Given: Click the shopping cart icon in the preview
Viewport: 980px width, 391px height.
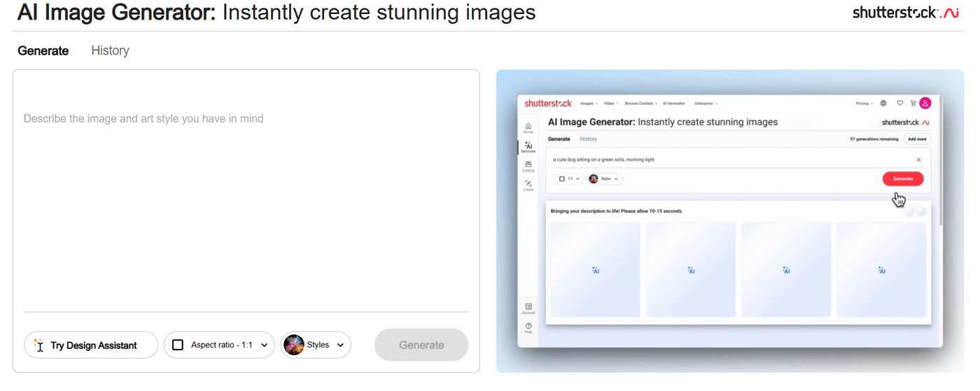Looking at the screenshot, I should (913, 103).
